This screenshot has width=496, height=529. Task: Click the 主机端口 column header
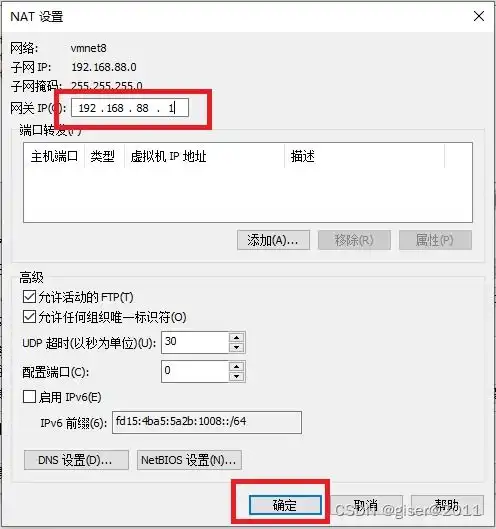54,156
